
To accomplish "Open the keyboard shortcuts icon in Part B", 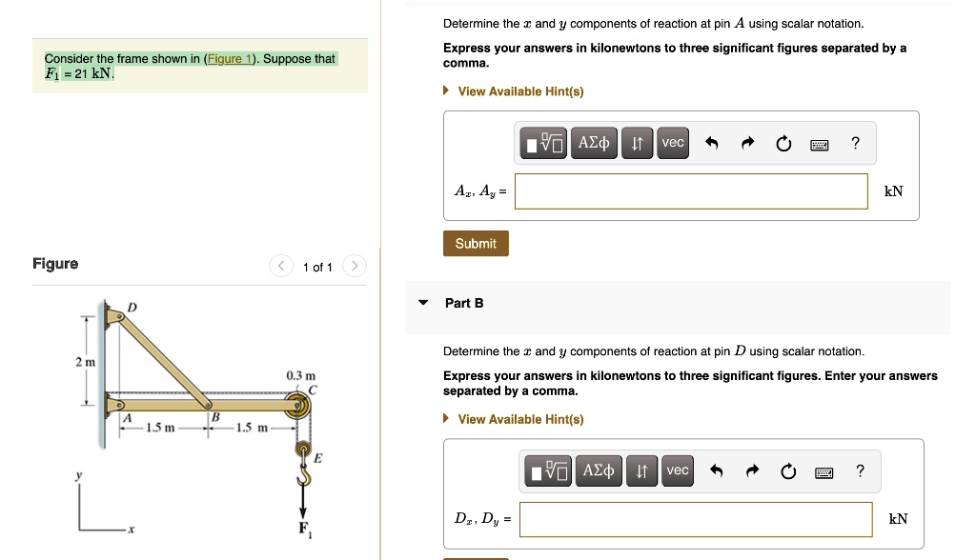I will pos(823,470).
